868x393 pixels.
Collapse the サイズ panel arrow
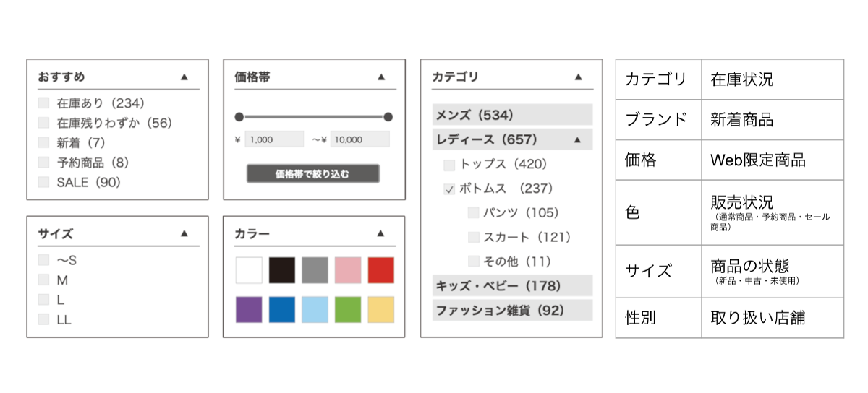tap(184, 233)
